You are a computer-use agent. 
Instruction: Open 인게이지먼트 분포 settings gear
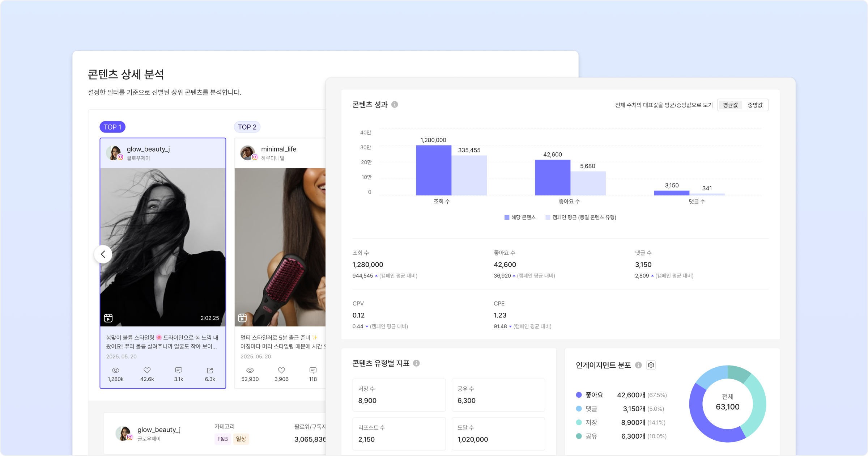coord(651,365)
